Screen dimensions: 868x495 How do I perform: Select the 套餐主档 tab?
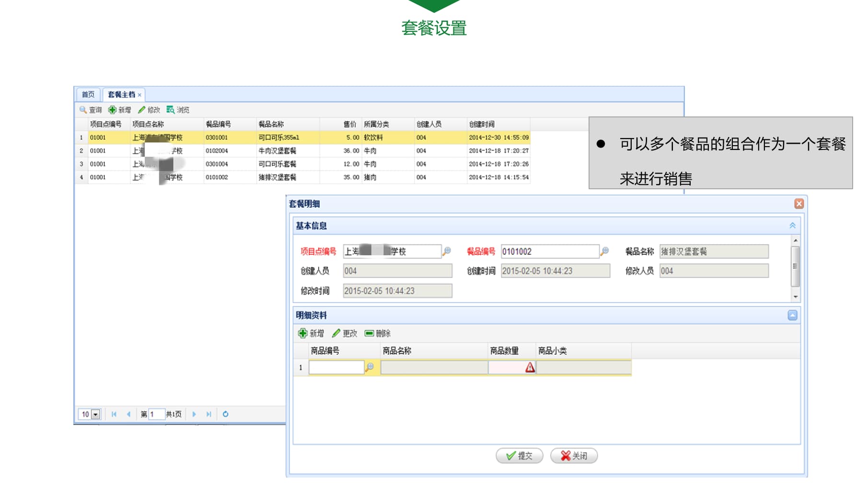point(120,94)
